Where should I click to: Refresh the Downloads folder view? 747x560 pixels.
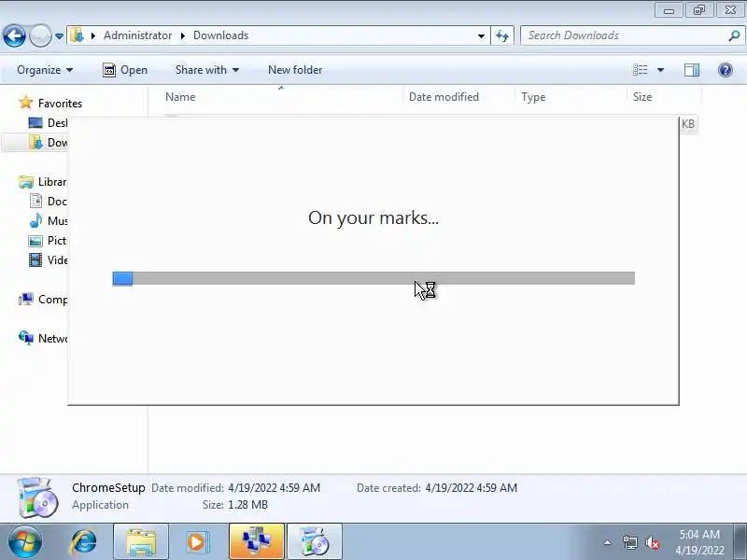(502, 35)
